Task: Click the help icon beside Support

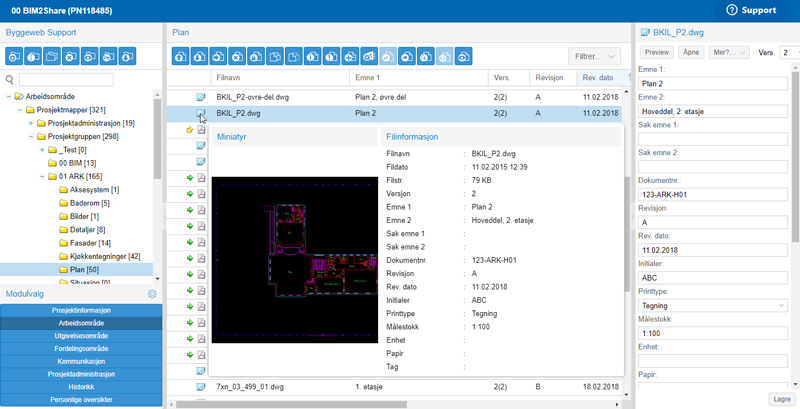Action: pyautogui.click(x=732, y=10)
